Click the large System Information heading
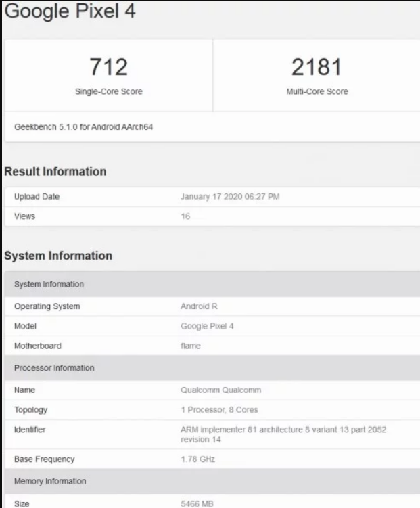Viewport: 420px width, 508px height. (58, 256)
